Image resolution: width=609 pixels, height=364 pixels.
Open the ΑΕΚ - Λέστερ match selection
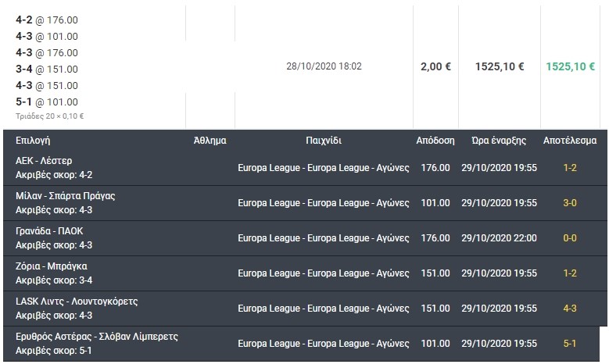45,160
